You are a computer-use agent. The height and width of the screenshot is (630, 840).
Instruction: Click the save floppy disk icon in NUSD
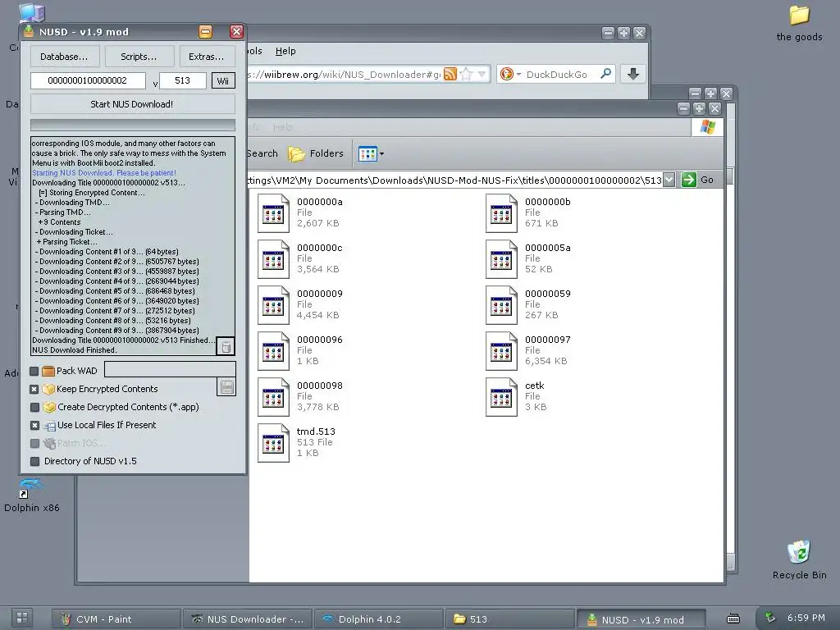tap(226, 387)
